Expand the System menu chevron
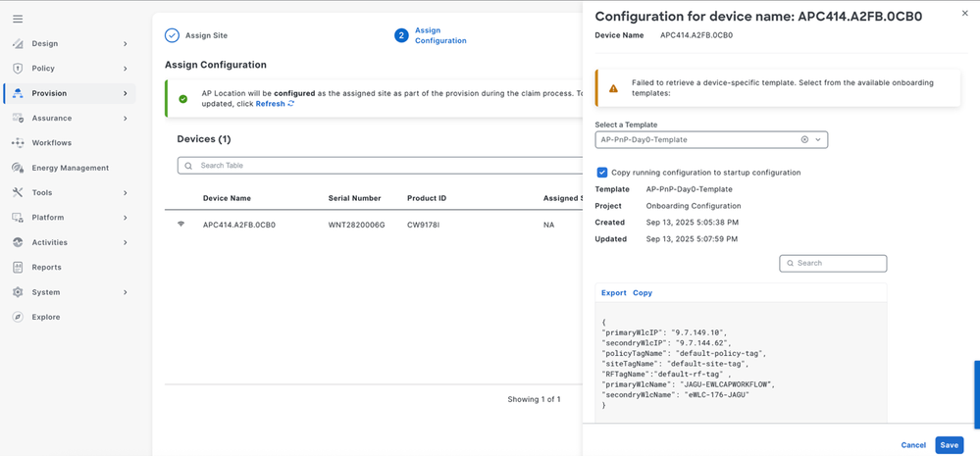980x456 pixels. coord(125,292)
